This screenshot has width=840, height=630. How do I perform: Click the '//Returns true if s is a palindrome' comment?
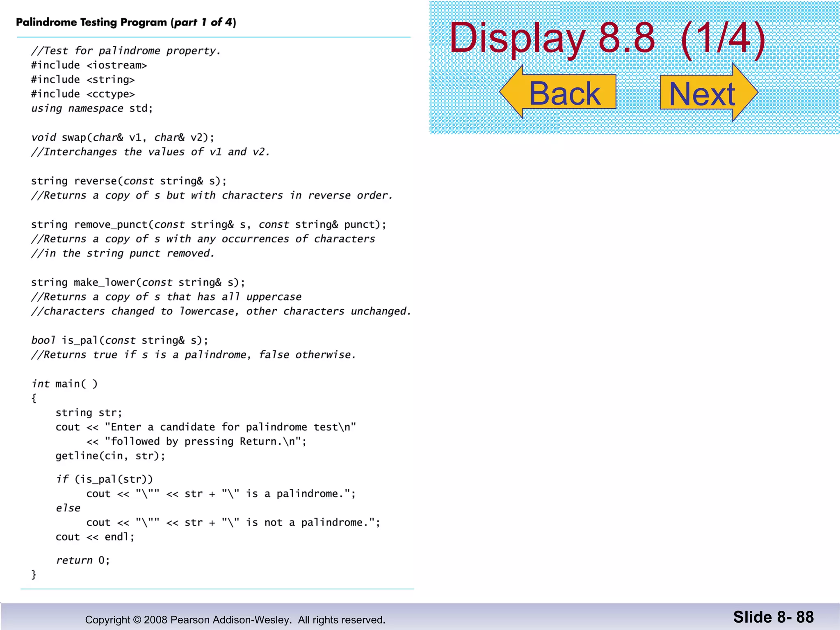pyautogui.click(x=194, y=354)
